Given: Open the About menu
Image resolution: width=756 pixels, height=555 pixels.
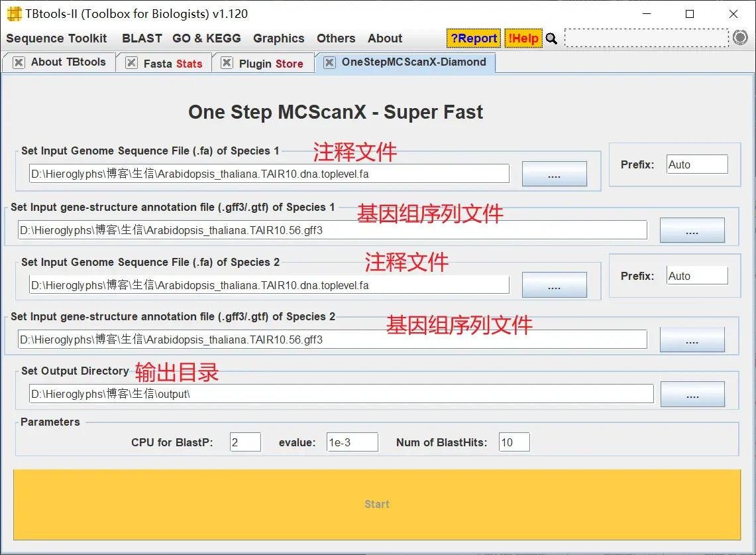Looking at the screenshot, I should point(385,38).
